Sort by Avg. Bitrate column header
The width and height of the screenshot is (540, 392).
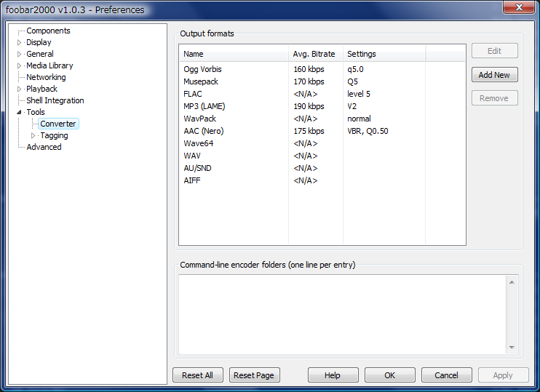point(315,54)
